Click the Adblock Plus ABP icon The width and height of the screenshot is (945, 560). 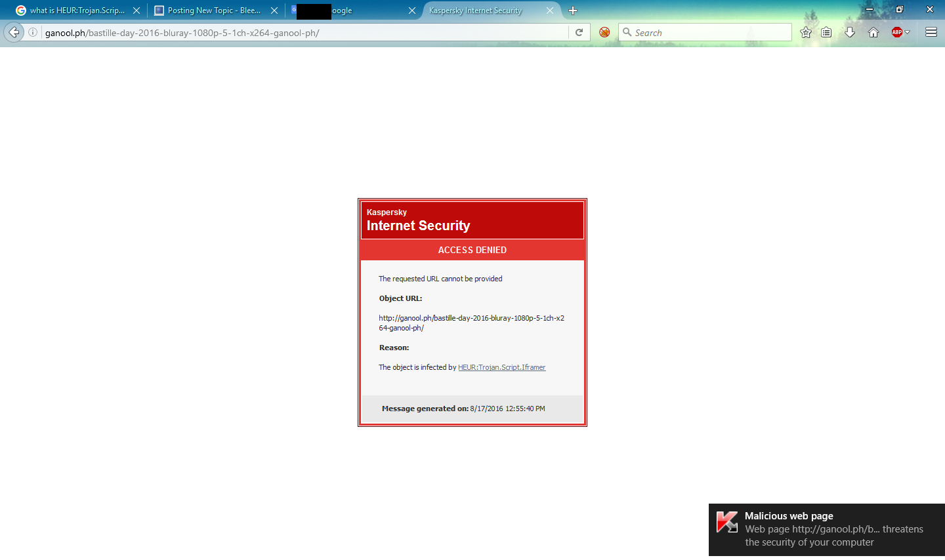[896, 32]
